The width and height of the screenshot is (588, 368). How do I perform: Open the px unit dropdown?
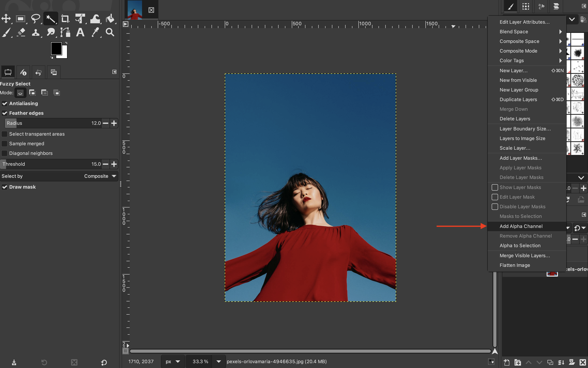click(173, 361)
